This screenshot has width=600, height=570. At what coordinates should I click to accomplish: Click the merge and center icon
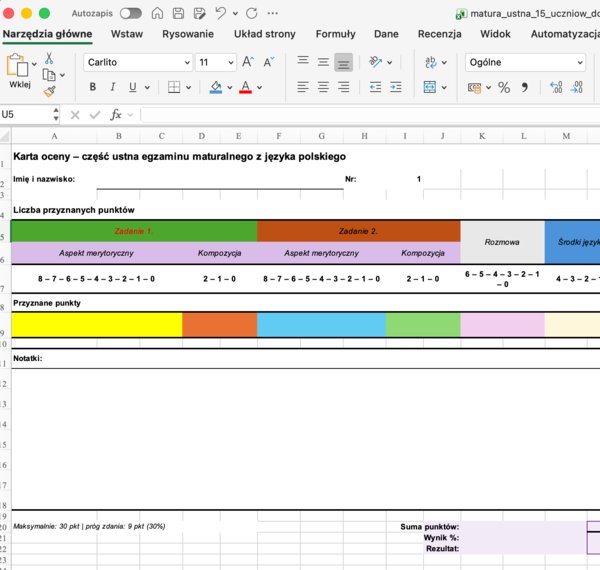(x=430, y=87)
